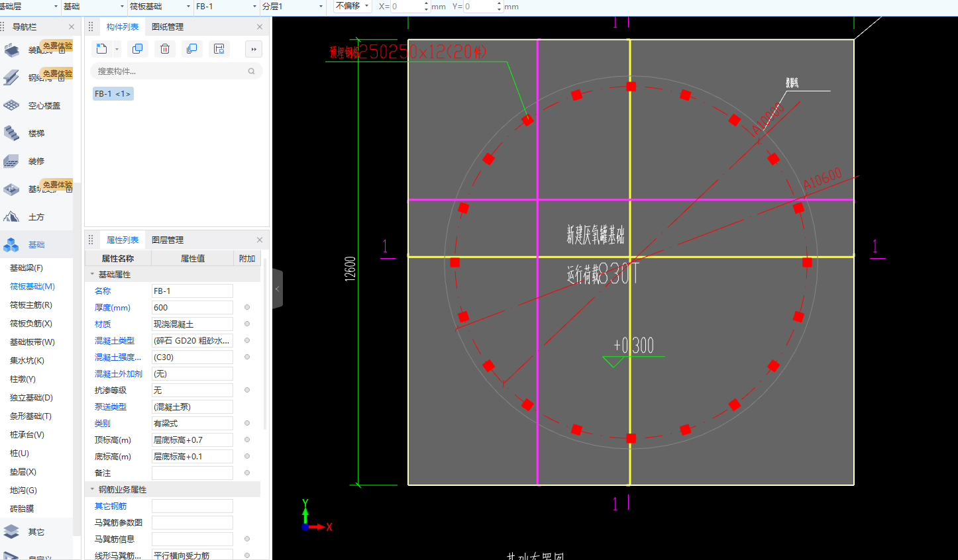Toggle the 附加 option for 材质
The image size is (958, 560).
[247, 324]
